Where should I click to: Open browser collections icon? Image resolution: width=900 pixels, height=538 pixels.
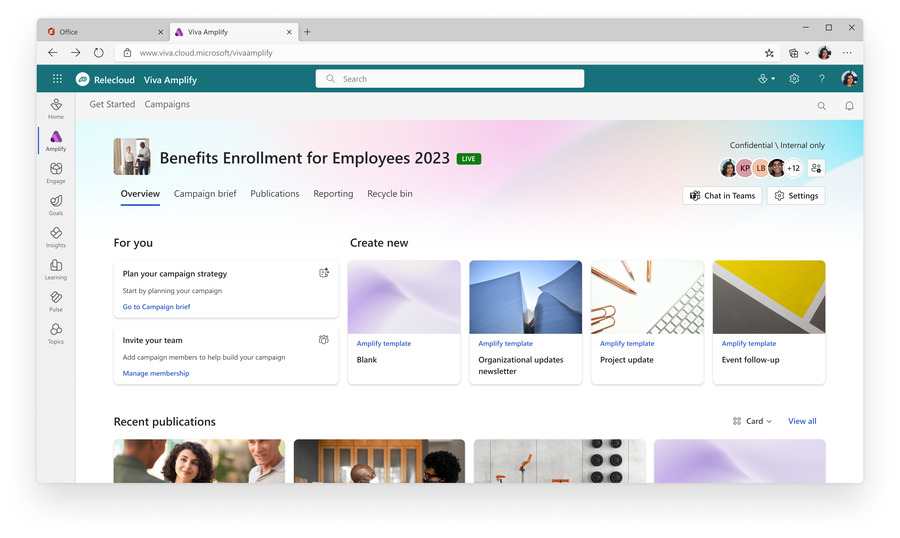pos(794,53)
